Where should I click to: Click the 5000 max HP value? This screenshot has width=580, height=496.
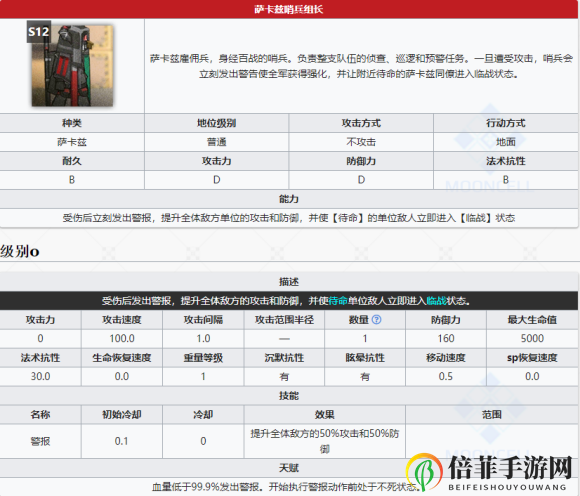click(532, 338)
